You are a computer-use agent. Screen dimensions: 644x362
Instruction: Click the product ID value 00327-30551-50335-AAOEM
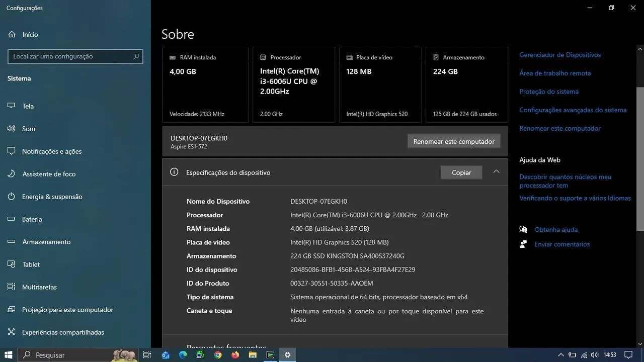coord(332,283)
